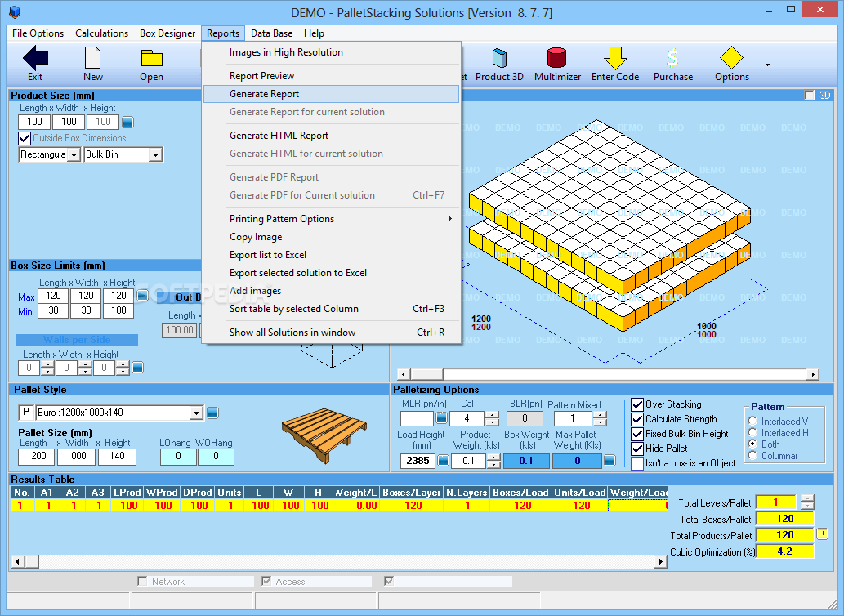
Task: Increase Walls per Side Length stepper
Action: [47, 364]
